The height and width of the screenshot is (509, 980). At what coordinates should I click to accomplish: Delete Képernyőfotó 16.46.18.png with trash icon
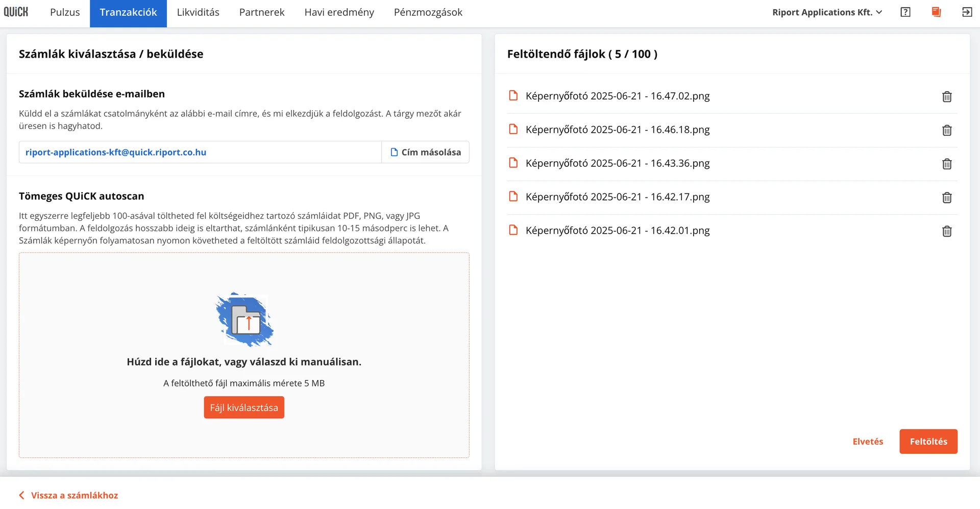point(947,130)
